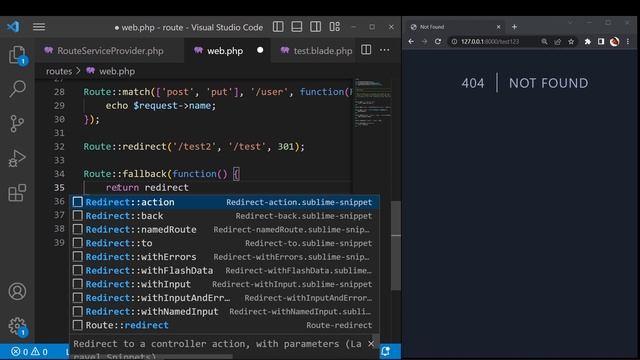The image size is (640, 360).
Task: Click the echo $request->name line
Action: click(161, 105)
